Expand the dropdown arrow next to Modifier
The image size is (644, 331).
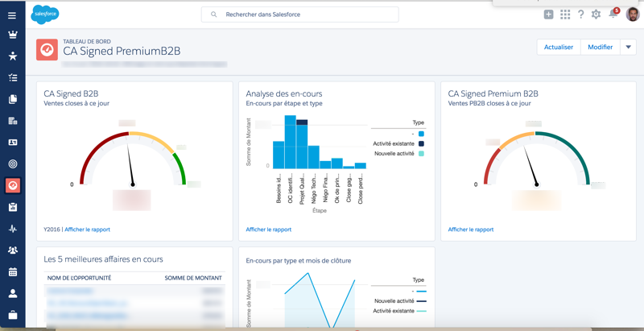coord(628,48)
